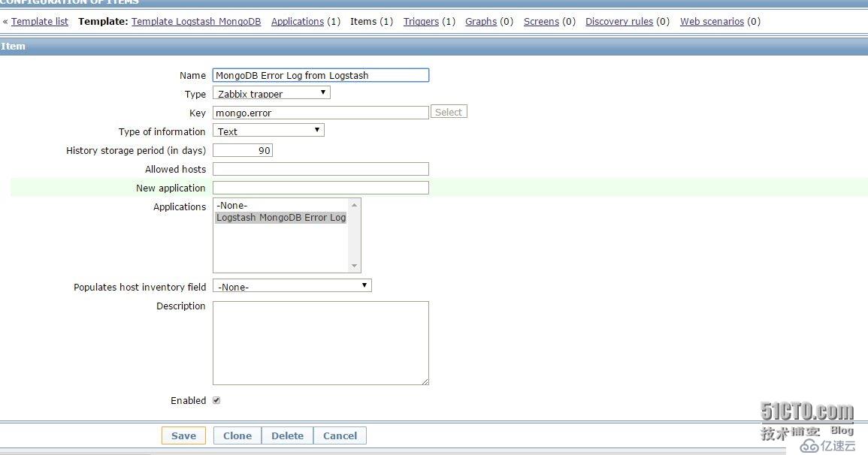Open the Discovery rules link

pyautogui.click(x=619, y=22)
